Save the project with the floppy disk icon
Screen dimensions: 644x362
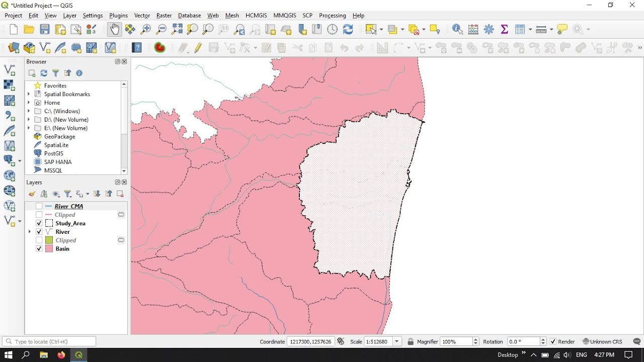tap(45, 30)
